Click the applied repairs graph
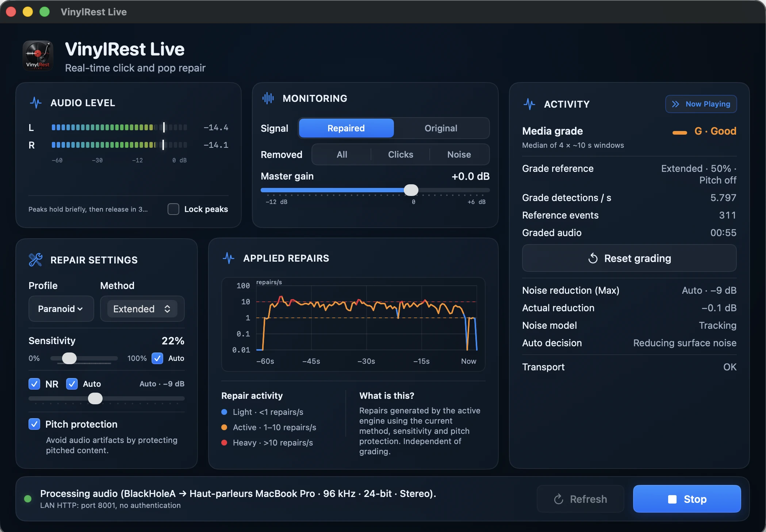Screen dimensions: 766x532 (353, 324)
